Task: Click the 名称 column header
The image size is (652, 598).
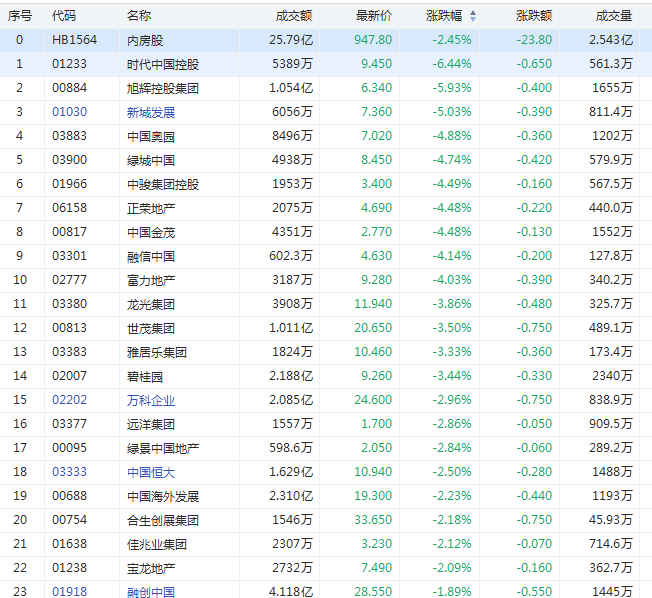Action: [x=139, y=16]
